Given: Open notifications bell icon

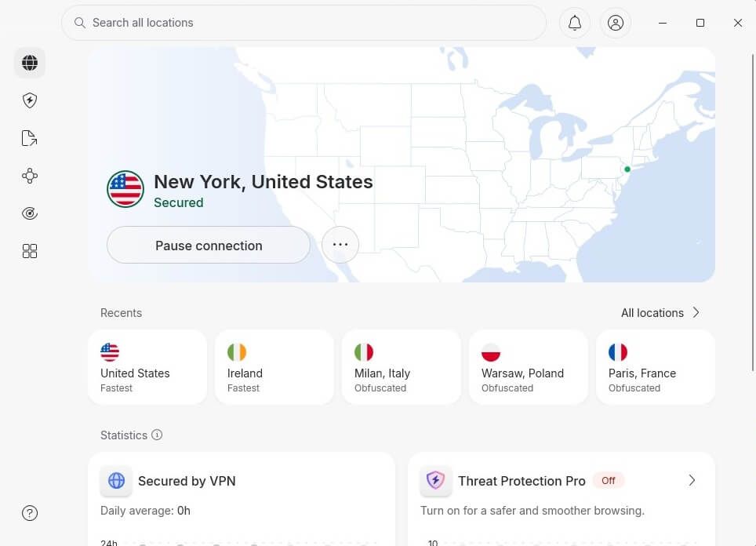Looking at the screenshot, I should (575, 23).
